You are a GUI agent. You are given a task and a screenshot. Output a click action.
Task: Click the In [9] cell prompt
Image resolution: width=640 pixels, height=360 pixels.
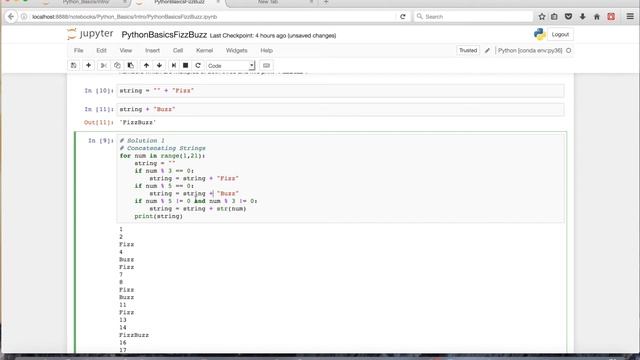100,141
